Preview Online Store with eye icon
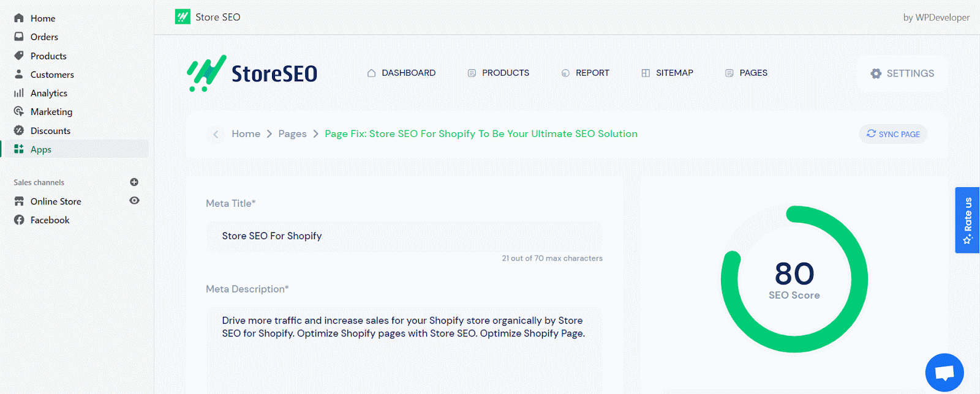The width and height of the screenshot is (980, 394). [x=134, y=201]
